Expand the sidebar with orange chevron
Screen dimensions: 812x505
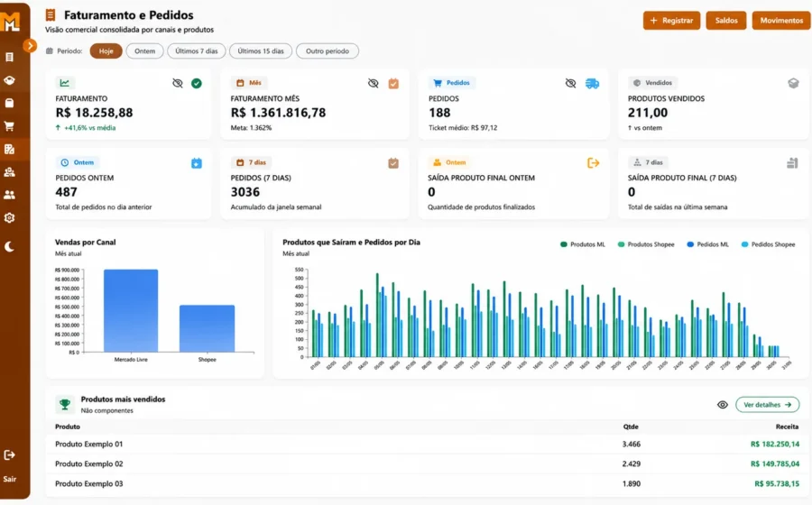[x=30, y=45]
